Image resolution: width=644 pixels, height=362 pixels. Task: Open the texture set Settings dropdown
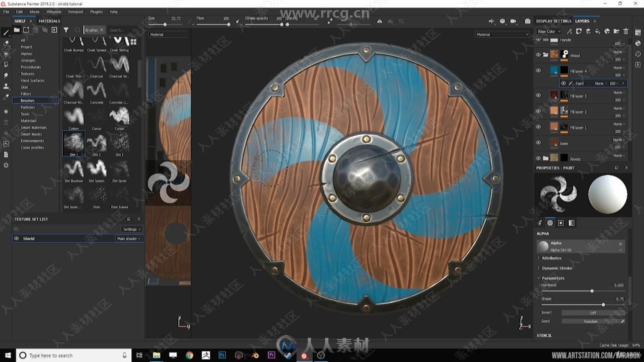point(132,229)
